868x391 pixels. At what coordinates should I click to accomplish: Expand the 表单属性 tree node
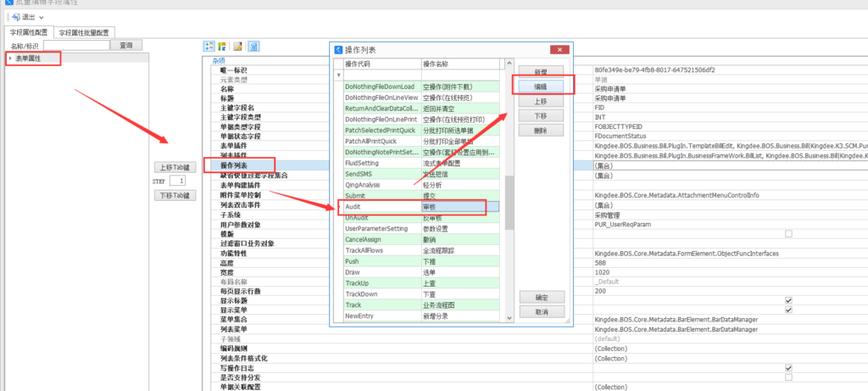click(10, 59)
